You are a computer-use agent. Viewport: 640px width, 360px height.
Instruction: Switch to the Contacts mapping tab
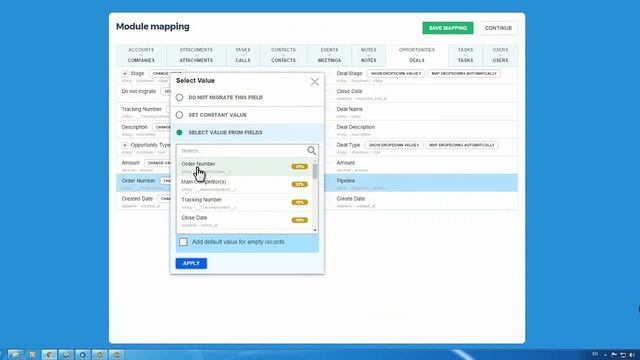pyautogui.click(x=283, y=55)
